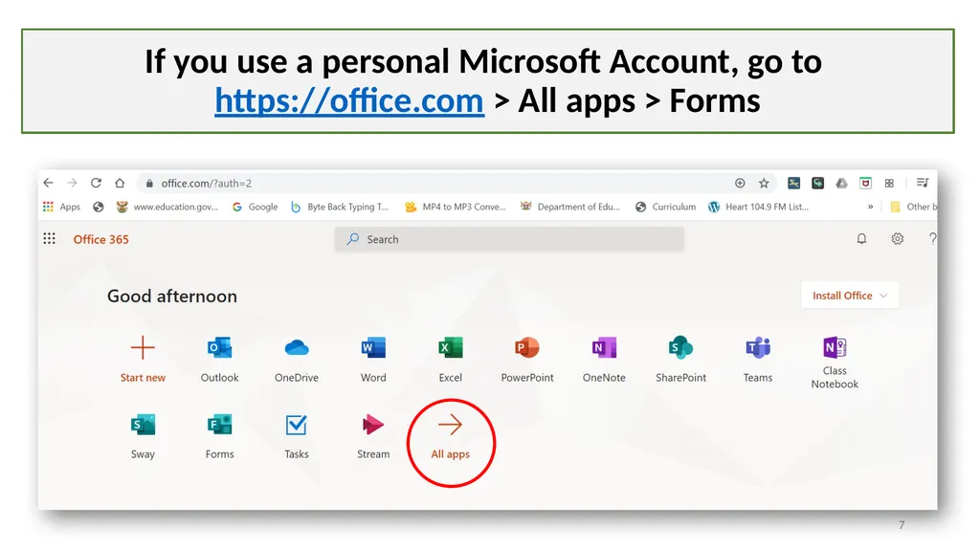Show more bookmarks chevron
The height and width of the screenshot is (550, 980).
[x=870, y=207]
